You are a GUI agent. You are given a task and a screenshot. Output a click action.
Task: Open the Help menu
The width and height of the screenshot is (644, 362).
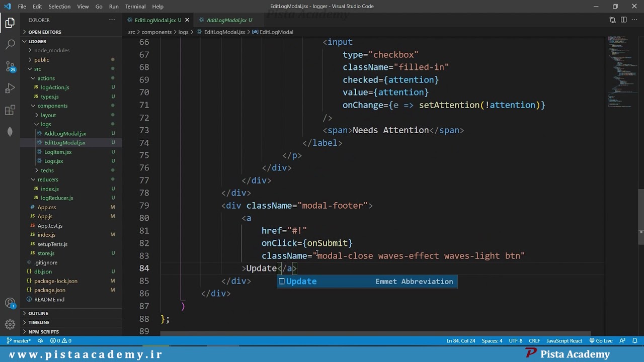point(158,7)
